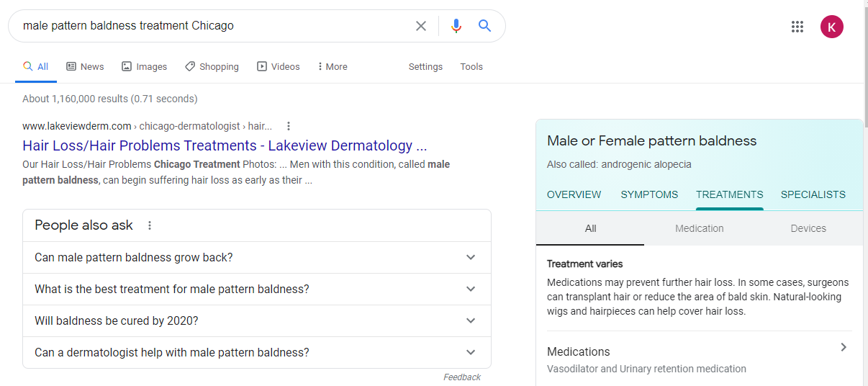Switch to the News results tab

pyautogui.click(x=85, y=66)
